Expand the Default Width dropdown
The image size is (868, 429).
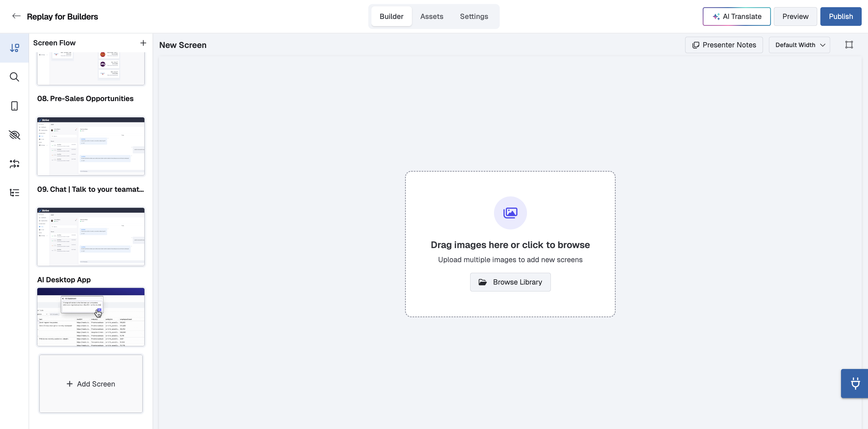(x=799, y=45)
